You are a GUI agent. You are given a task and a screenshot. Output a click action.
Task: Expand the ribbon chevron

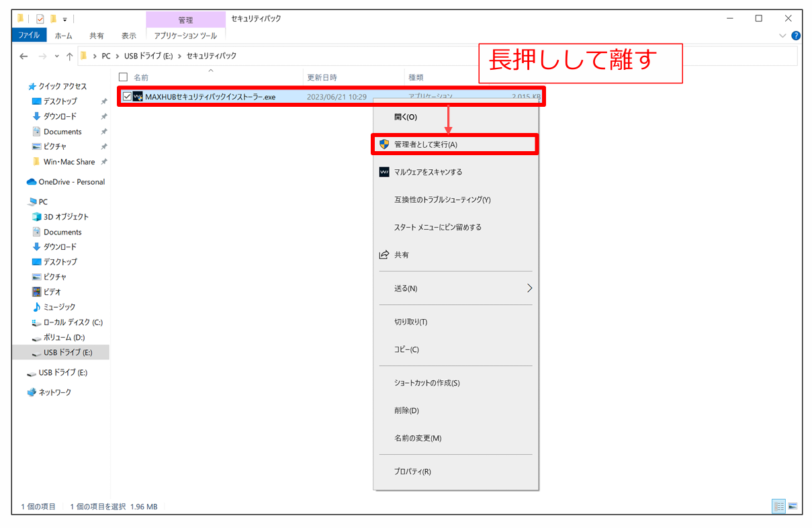point(782,36)
